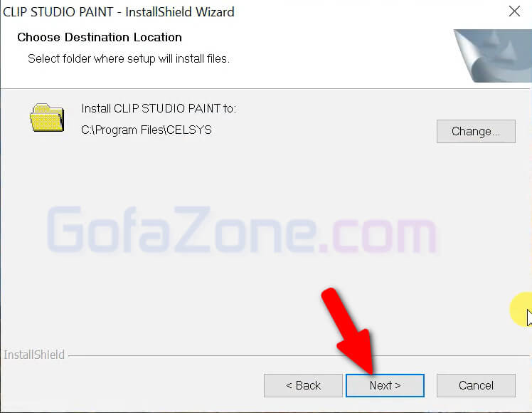
Task: Click the pink .com part of watermark
Action: (x=377, y=234)
